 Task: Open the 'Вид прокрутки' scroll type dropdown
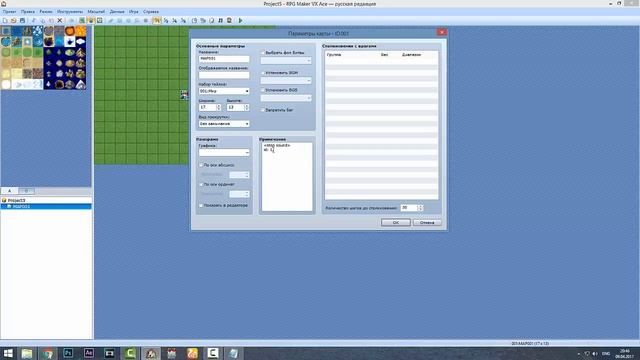pos(224,124)
